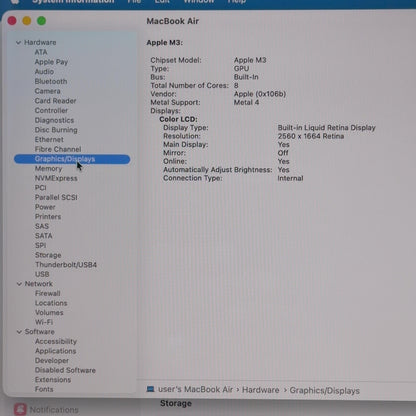416x416 pixels.
Task: Click the laptop icon in path bar
Action: pos(150,389)
